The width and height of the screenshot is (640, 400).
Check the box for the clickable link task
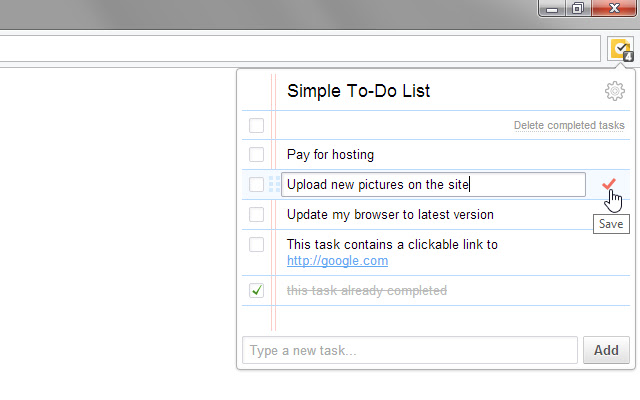(x=257, y=244)
